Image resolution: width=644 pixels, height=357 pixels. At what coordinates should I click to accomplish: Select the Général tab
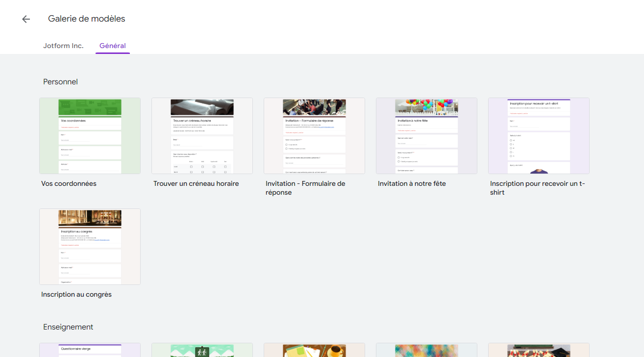click(x=113, y=46)
